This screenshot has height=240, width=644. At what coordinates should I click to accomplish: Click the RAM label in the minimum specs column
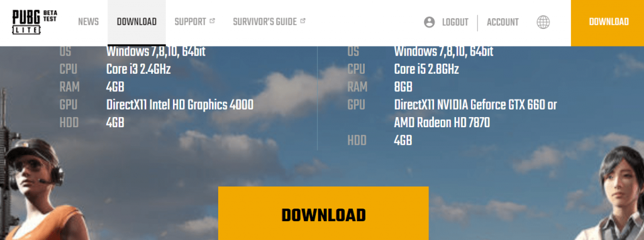tap(69, 88)
